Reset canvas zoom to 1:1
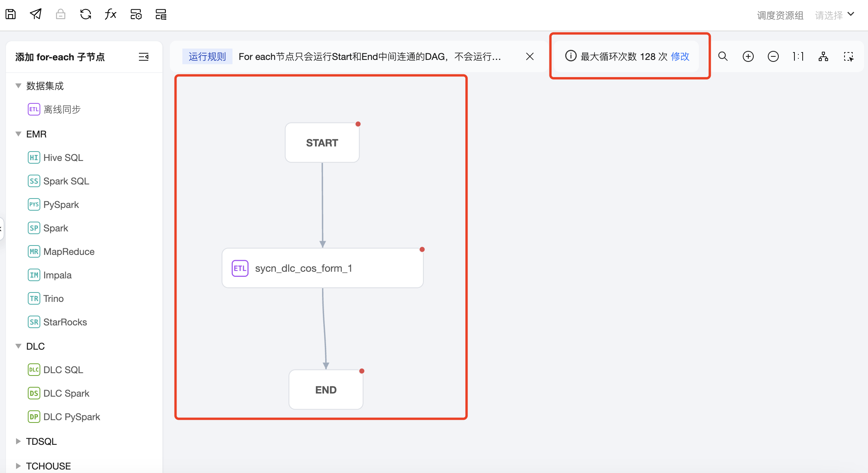 click(798, 56)
